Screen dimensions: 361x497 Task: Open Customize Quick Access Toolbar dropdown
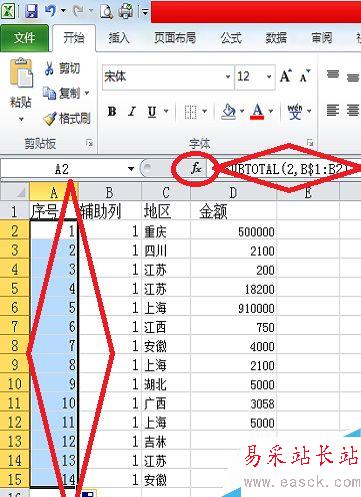145,11
